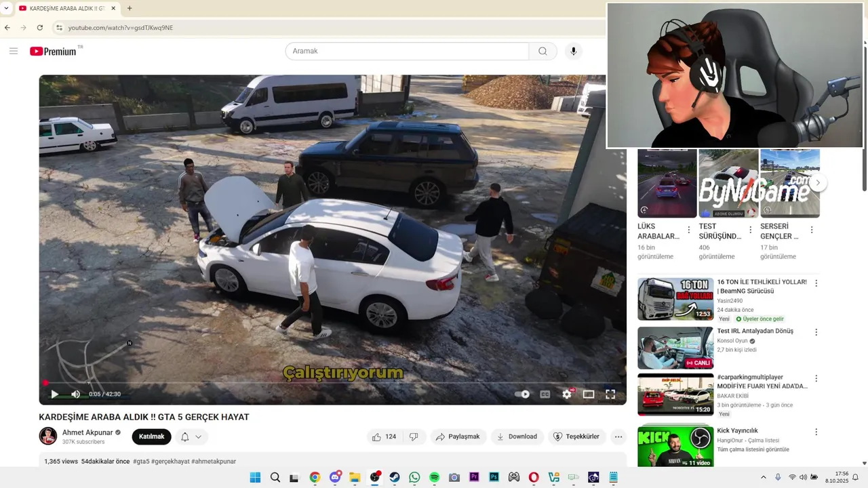
Task: Focus the Aramak search field
Action: pyautogui.click(x=407, y=51)
